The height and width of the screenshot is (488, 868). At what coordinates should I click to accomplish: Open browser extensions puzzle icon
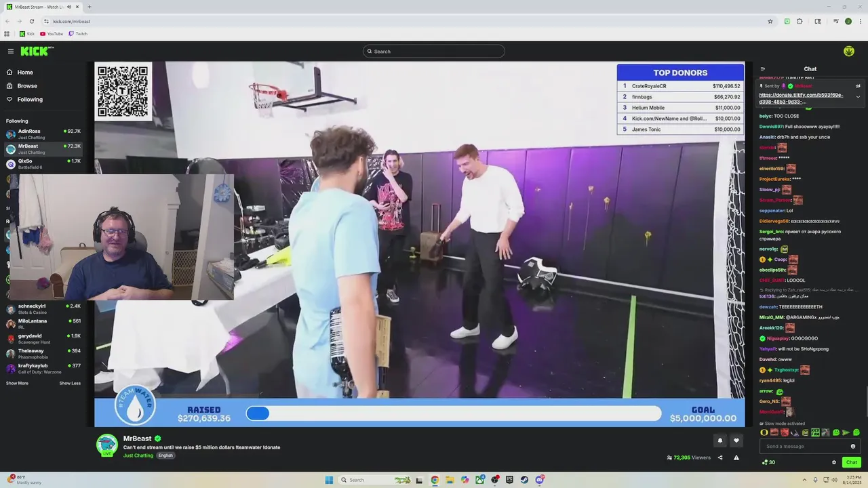pos(800,21)
